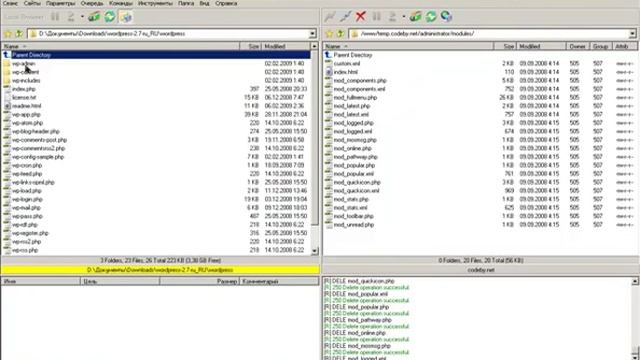Refresh the remote pane with the green arrows
This screenshot has height=360, width=640.
(x=431, y=17)
